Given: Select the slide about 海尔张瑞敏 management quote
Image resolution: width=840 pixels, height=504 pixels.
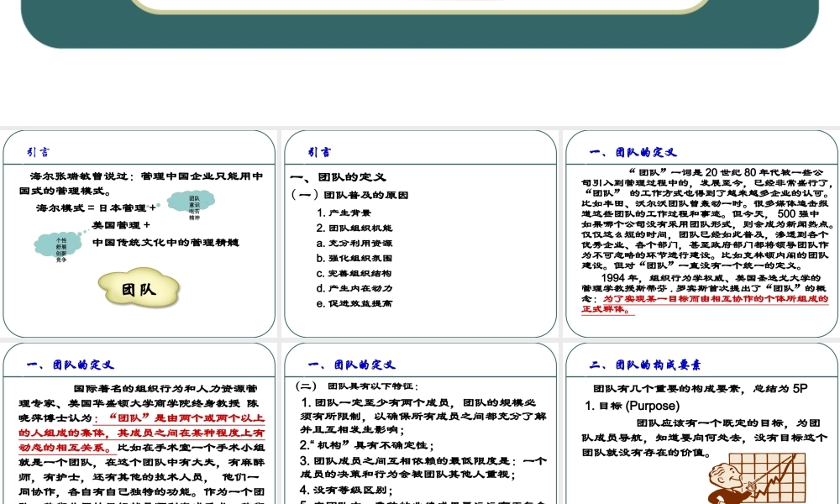Looking at the screenshot, I should pos(139,234).
